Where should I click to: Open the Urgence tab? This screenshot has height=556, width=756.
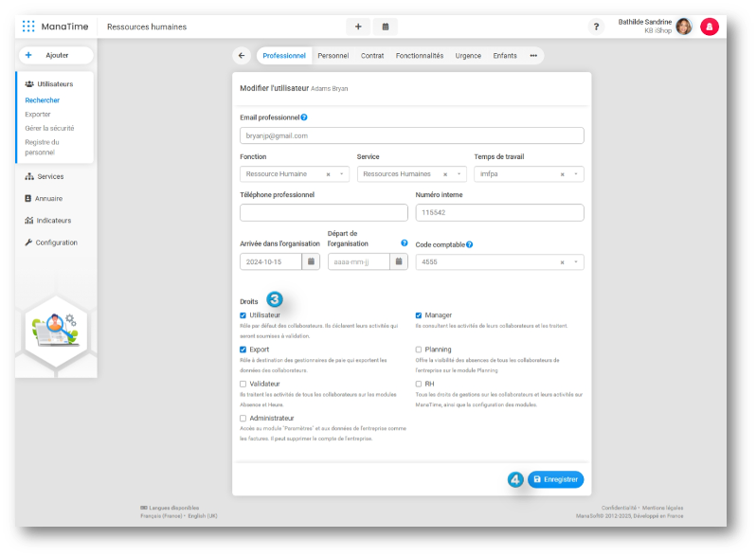pos(468,56)
